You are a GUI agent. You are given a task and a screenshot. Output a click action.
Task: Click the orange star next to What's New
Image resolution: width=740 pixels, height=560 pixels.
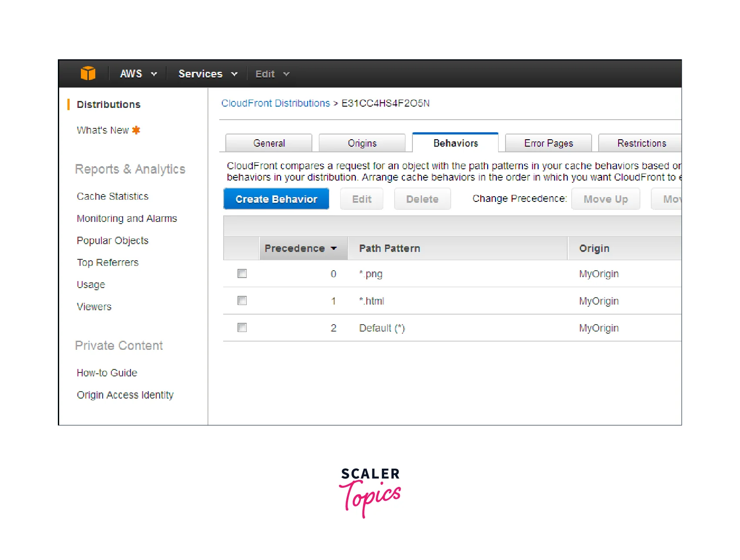point(136,130)
